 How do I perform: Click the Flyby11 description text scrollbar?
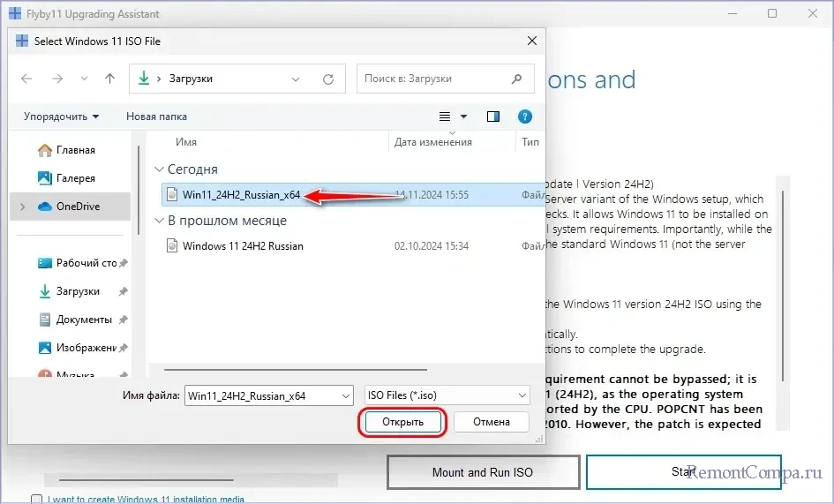(x=783, y=286)
